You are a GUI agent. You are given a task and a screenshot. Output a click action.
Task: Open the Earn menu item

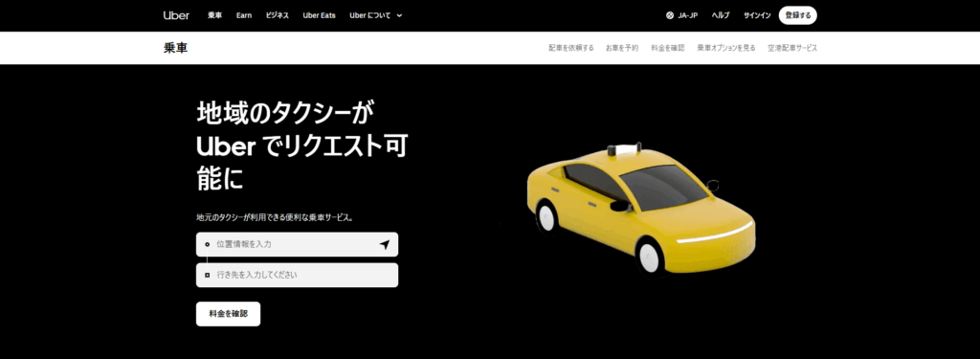244,15
